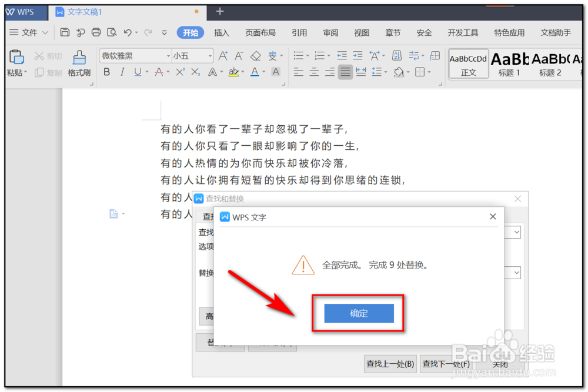The width and height of the screenshot is (588, 392).
Task: Toggle strikethrough formatting
Action: [159, 72]
